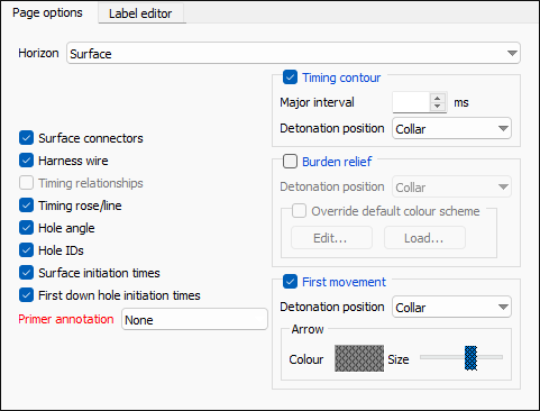Select the Page options tab
The image size is (540, 411).
(47, 13)
